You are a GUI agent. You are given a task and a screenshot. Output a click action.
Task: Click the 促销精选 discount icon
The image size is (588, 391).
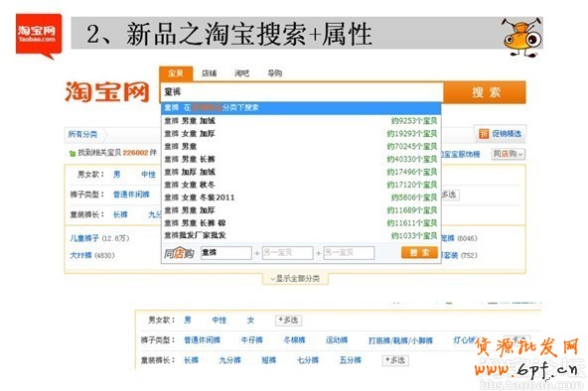point(484,134)
